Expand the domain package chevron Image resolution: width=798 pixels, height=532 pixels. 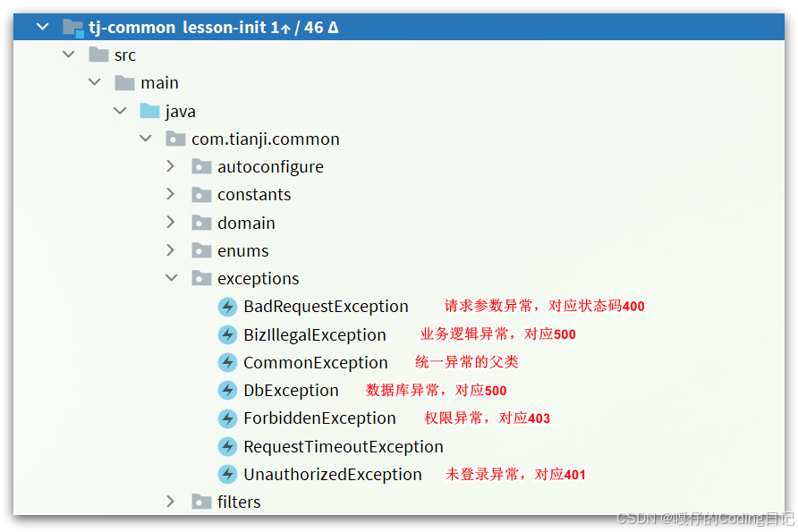click(171, 223)
